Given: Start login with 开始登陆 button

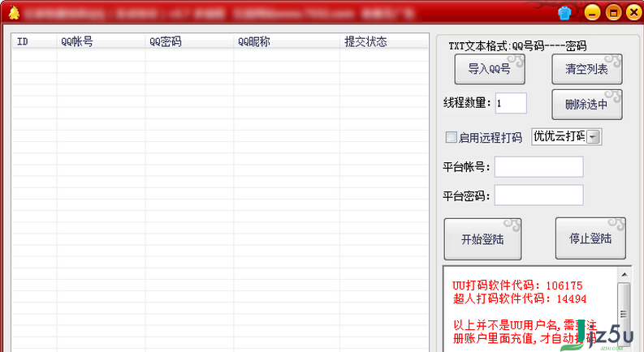Looking at the screenshot, I should point(482,238).
